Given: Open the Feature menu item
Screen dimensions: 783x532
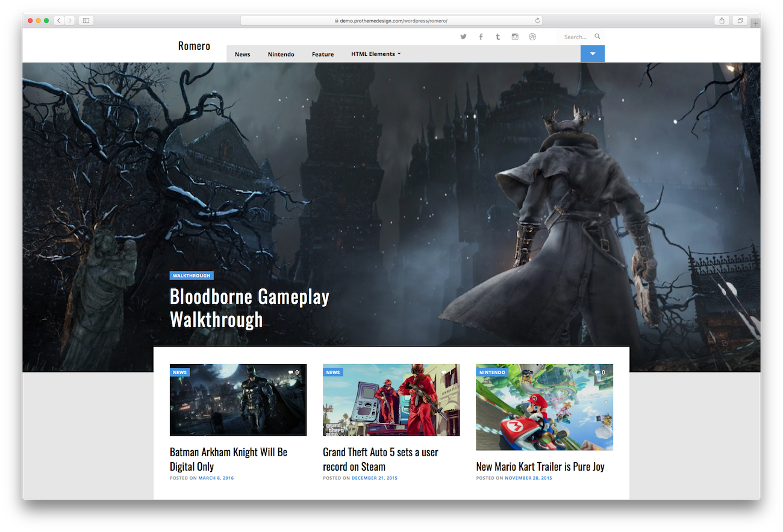Looking at the screenshot, I should click(x=323, y=54).
